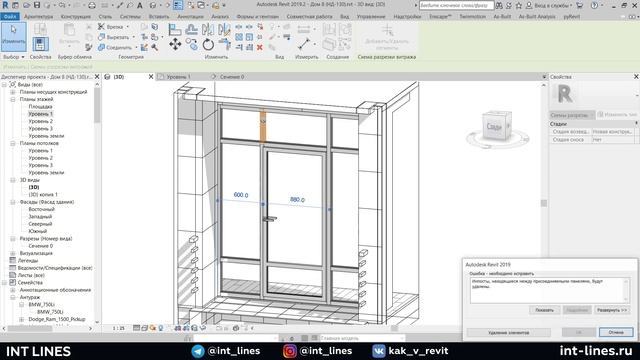Click the ViewCube in the 3D view
640x360 pixels.
click(x=496, y=127)
